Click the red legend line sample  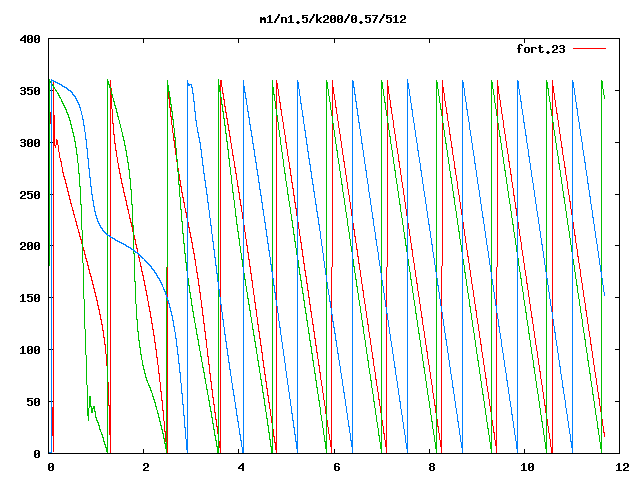[589, 49]
